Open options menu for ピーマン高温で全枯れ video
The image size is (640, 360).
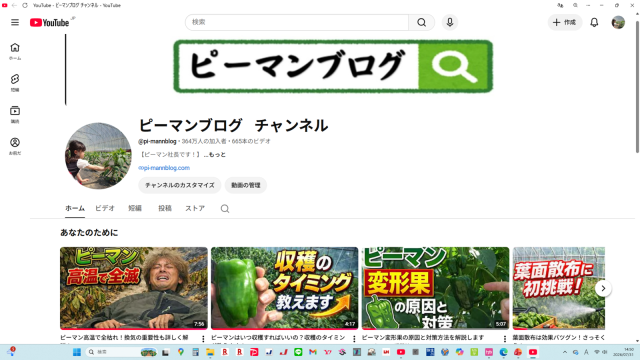click(x=203, y=339)
